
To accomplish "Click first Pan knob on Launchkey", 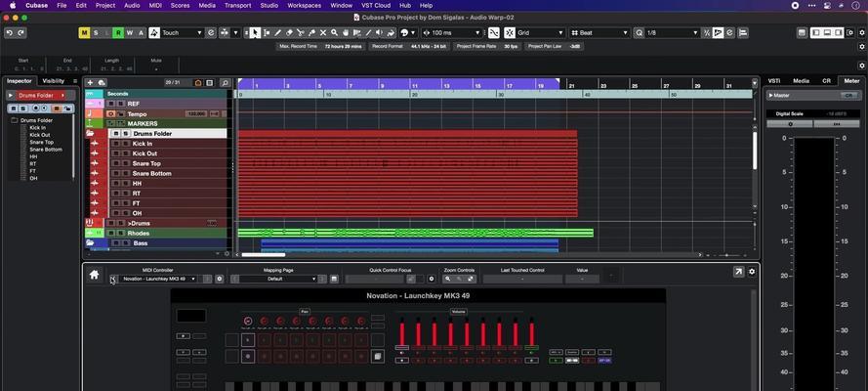I will click(x=248, y=322).
